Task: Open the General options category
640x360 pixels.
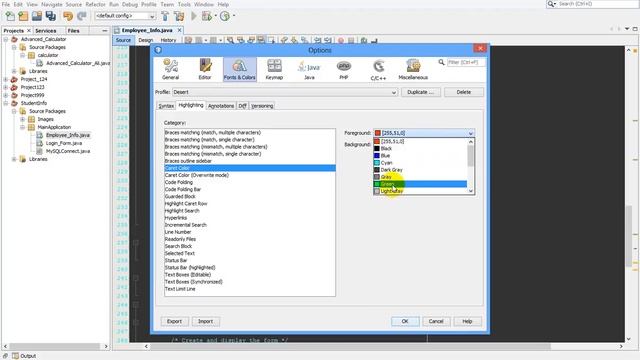Action: tap(171, 69)
